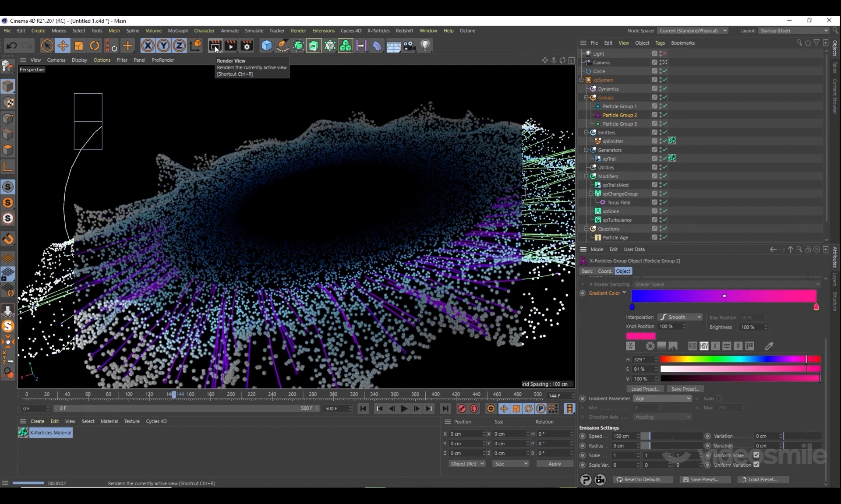Screen dimensions: 841x504
Task: Toggle Uniform Variation checkbox
Action: 756,465
